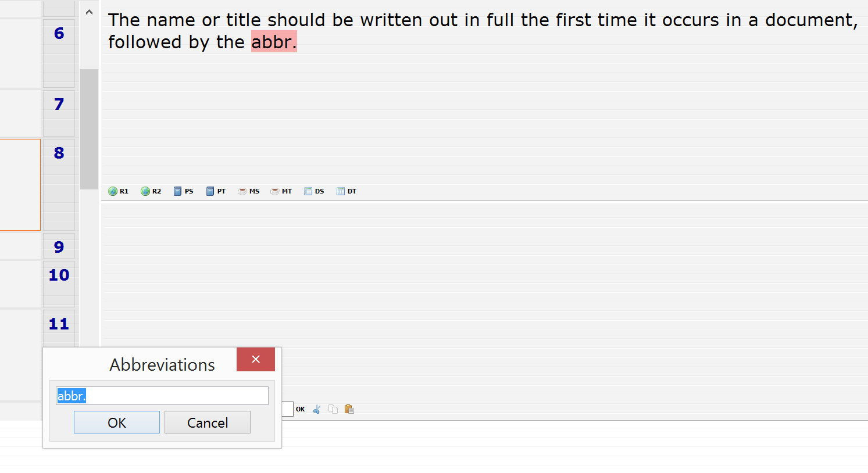Click the highlighted word abbr. in the text

274,42
